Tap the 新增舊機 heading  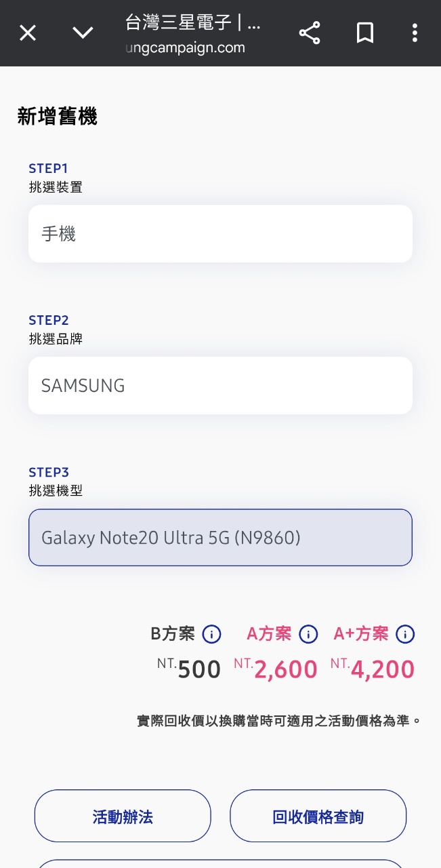click(58, 117)
